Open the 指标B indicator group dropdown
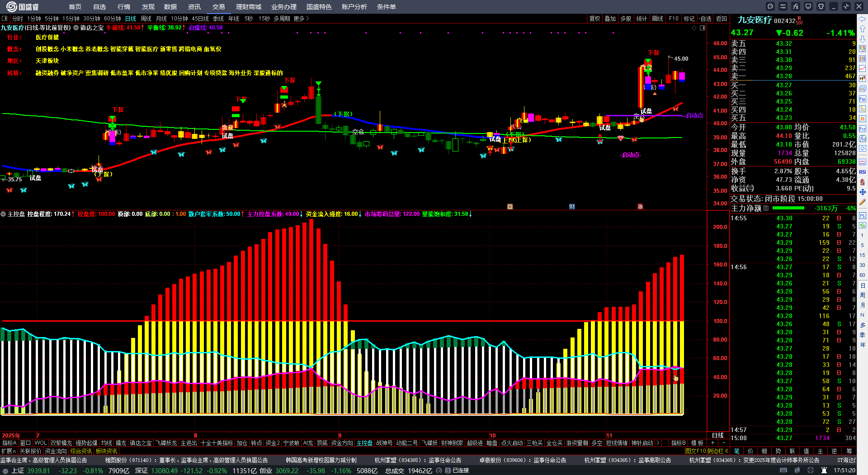Viewport: 868px width, 475px height. point(678,443)
